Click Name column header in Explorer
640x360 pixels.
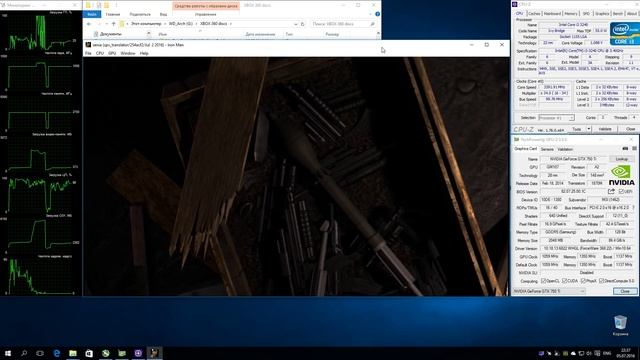pyautogui.click(x=163, y=34)
